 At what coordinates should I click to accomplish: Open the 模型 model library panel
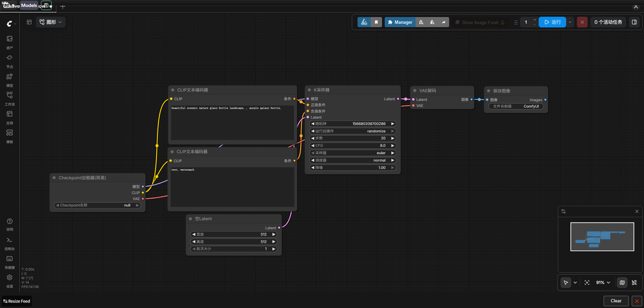coord(9,80)
